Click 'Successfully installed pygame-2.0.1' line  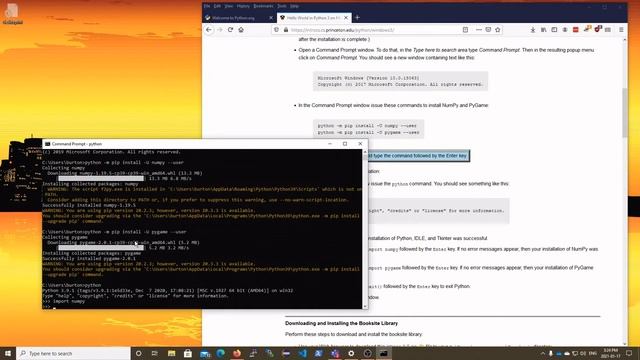click(x=89, y=258)
